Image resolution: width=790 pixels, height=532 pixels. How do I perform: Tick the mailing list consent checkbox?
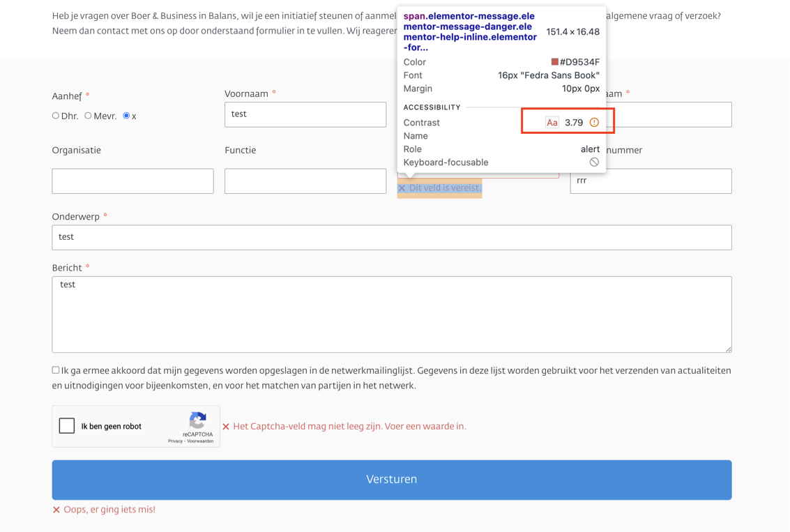[x=56, y=370]
